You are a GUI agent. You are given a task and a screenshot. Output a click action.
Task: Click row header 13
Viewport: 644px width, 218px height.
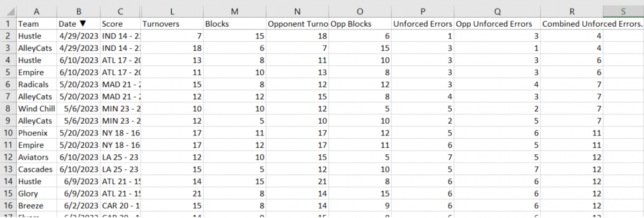click(8, 169)
